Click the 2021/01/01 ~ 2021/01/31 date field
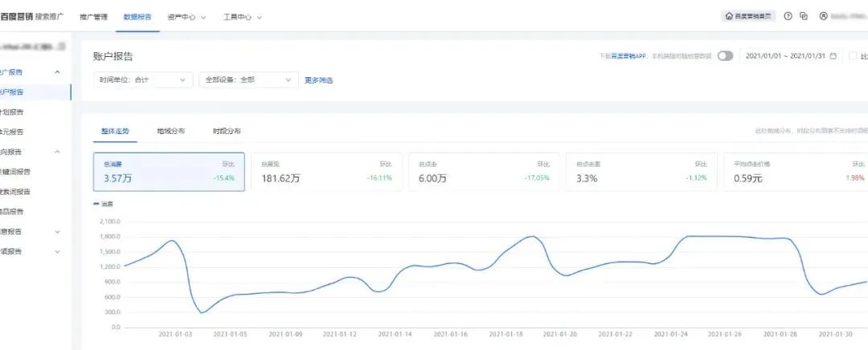This screenshot has width=868, height=350. 784,56
